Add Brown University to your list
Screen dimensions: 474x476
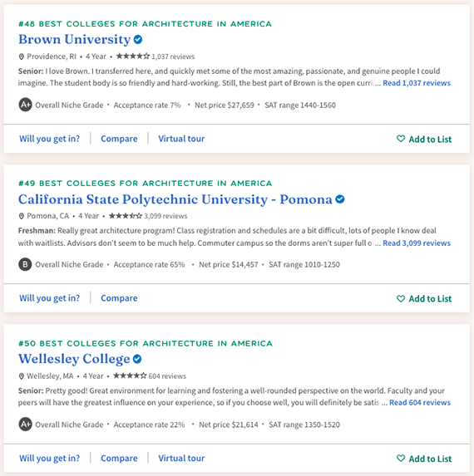[424, 139]
